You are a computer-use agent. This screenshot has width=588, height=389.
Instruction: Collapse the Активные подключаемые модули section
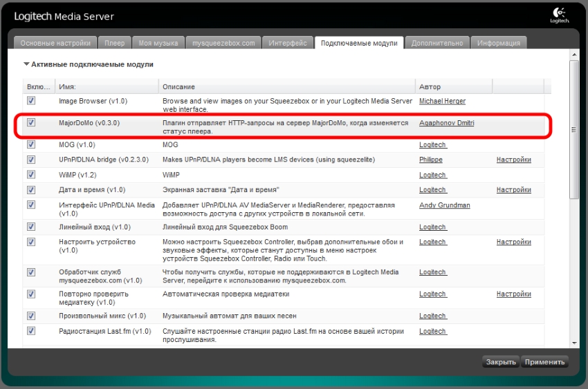coord(27,64)
